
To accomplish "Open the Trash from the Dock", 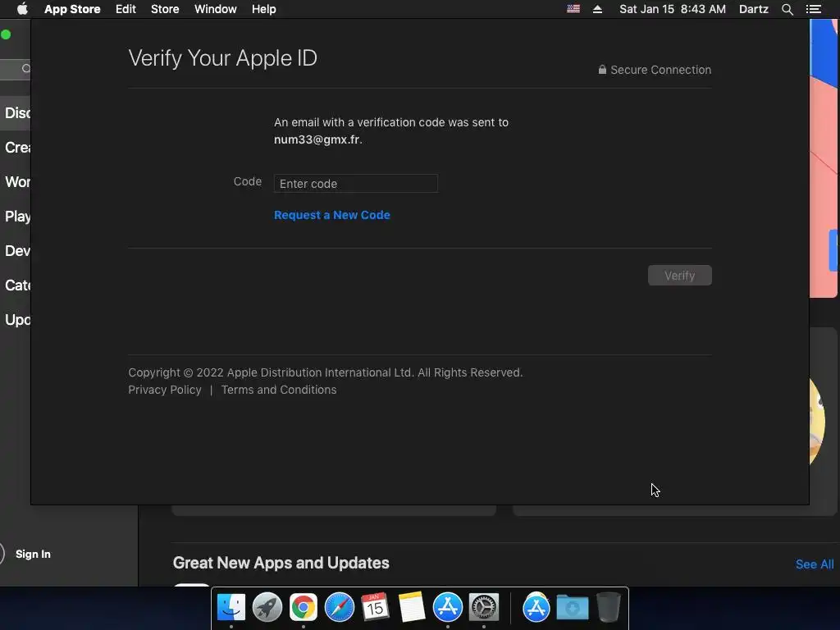I will tap(609, 608).
